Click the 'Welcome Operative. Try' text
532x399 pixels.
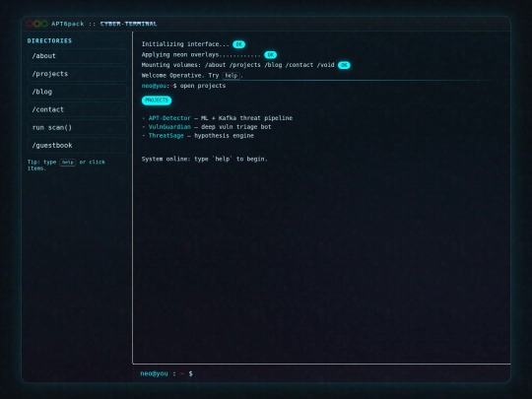[180, 75]
